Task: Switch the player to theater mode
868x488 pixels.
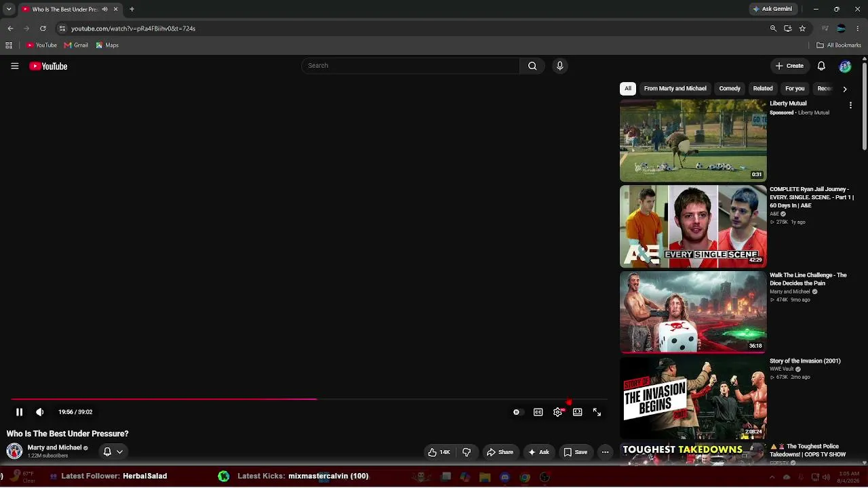Action: click(x=577, y=412)
